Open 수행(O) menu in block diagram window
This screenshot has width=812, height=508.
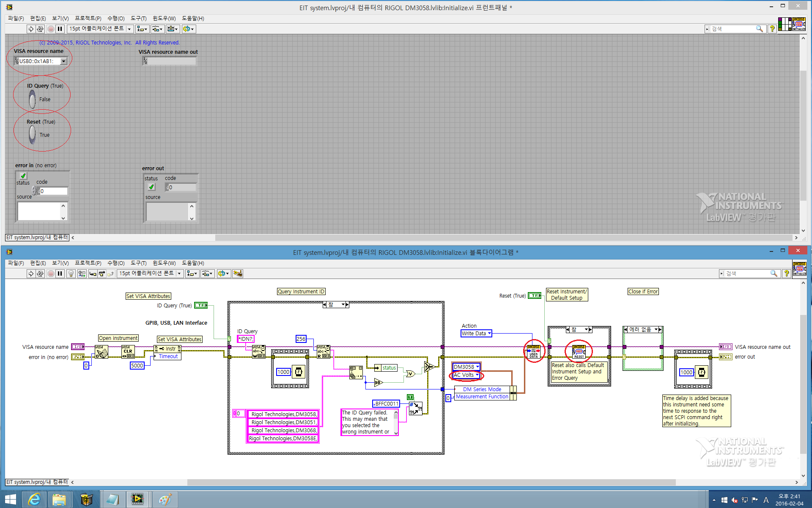pos(116,263)
